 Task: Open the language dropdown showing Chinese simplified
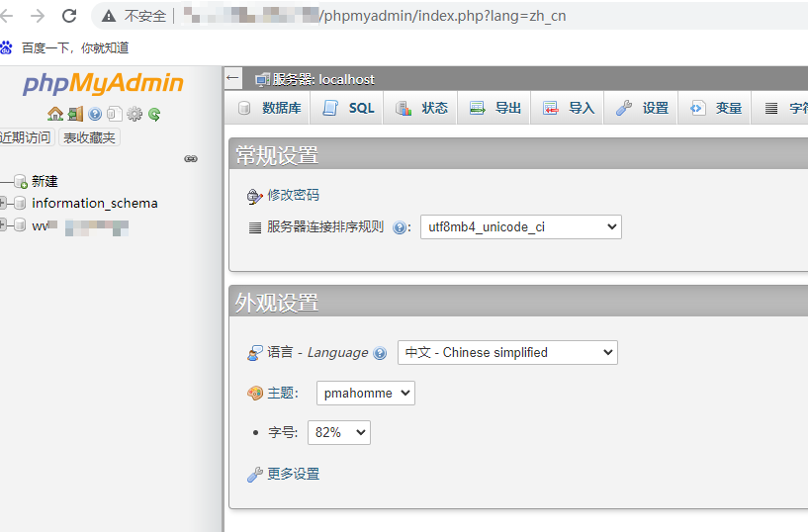(x=507, y=353)
